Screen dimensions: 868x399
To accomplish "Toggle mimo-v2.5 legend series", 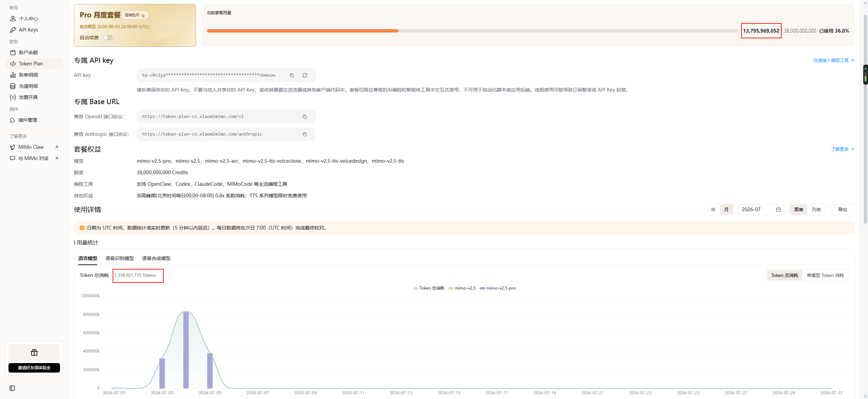I will point(462,288).
